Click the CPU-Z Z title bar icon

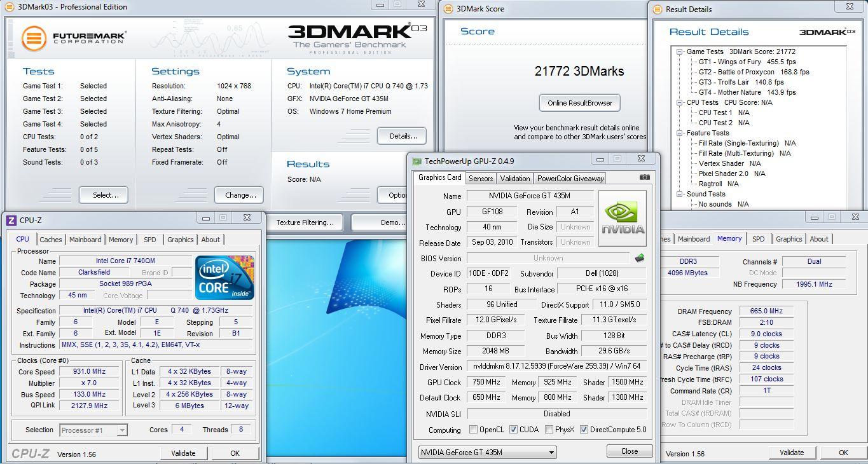(11, 220)
